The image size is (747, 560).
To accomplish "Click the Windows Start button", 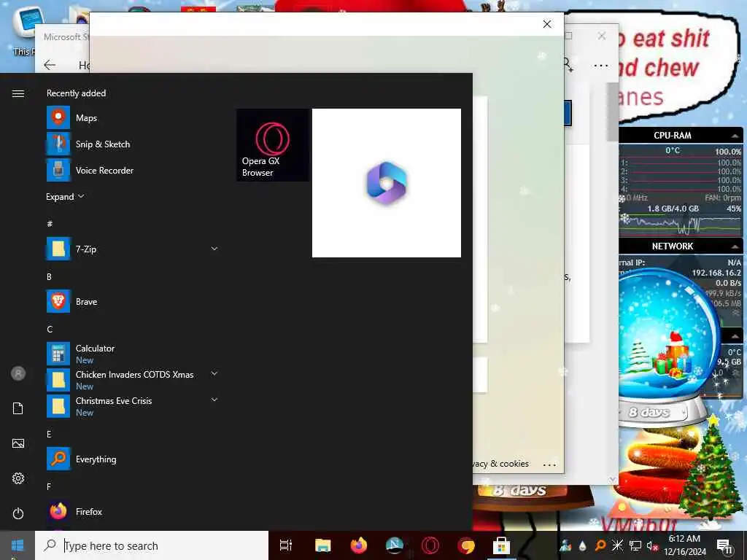I will 18,545.
